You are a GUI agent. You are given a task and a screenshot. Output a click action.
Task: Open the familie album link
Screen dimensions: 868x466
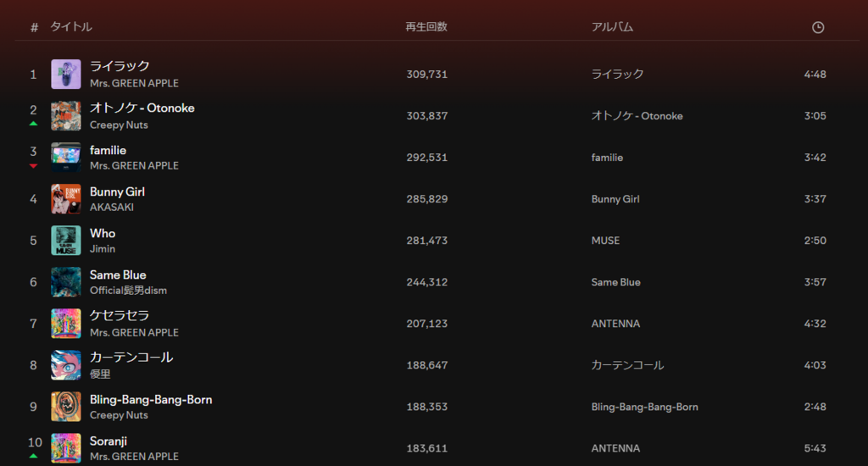607,158
